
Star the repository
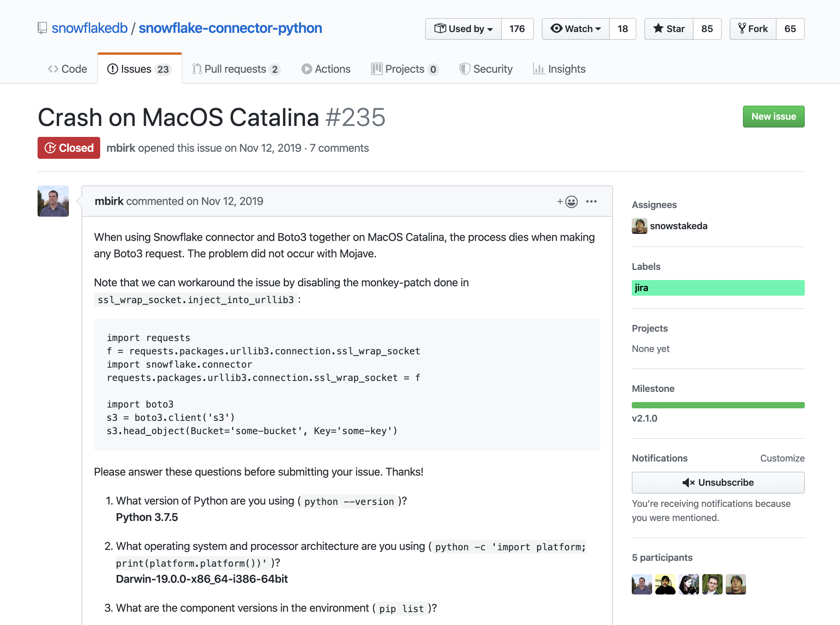669,29
